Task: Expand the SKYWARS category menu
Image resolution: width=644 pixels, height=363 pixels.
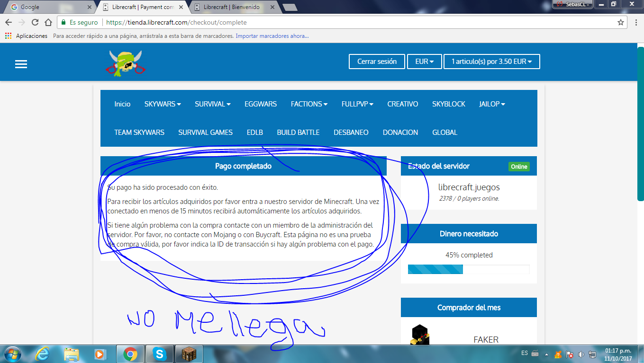Action: pyautogui.click(x=163, y=104)
